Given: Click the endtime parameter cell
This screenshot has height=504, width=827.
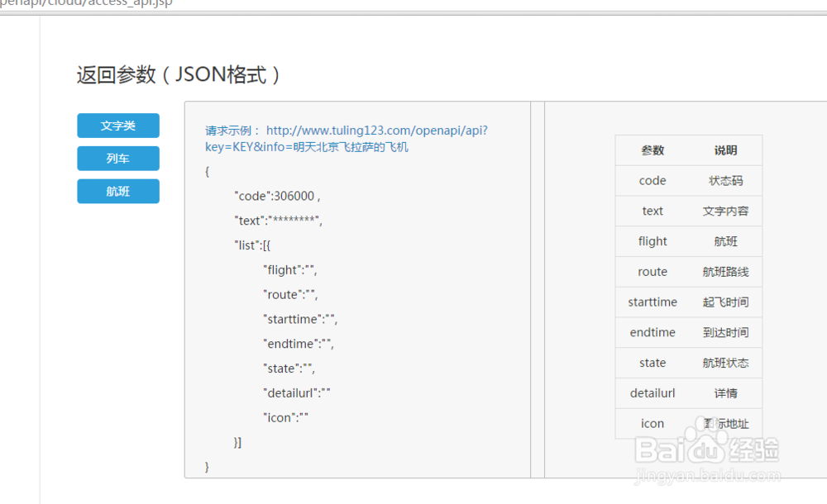Looking at the screenshot, I should tap(653, 332).
